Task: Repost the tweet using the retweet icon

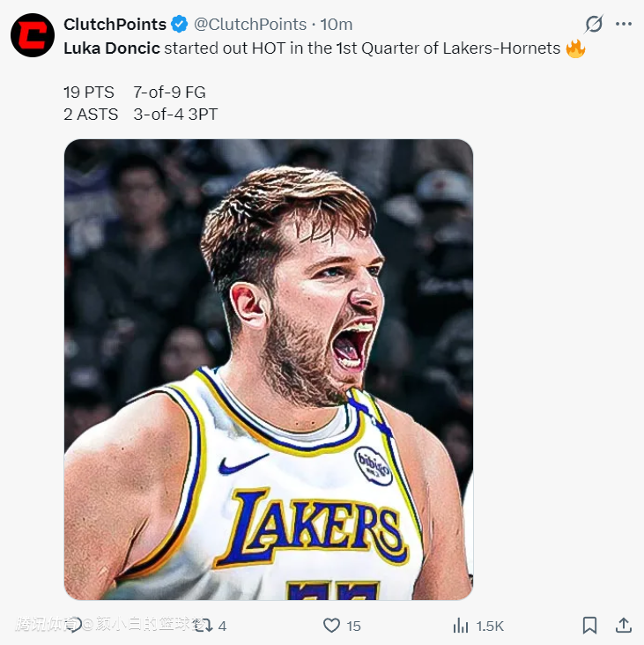Action: click(203, 626)
